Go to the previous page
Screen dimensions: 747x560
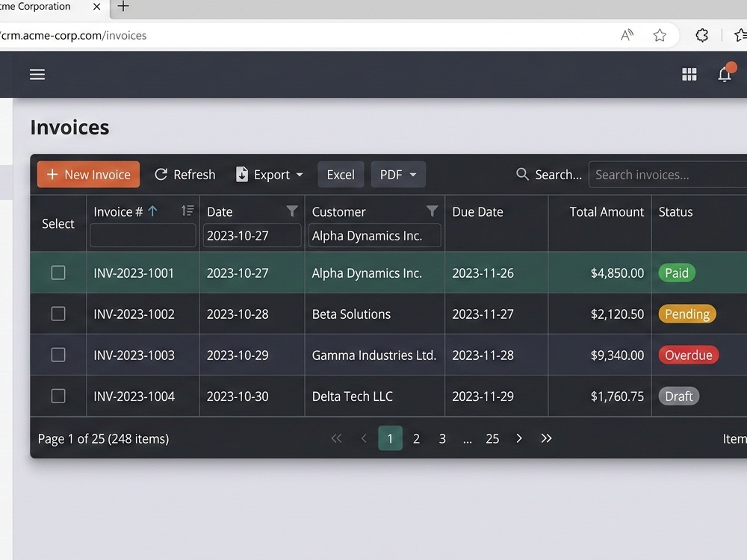(x=364, y=438)
